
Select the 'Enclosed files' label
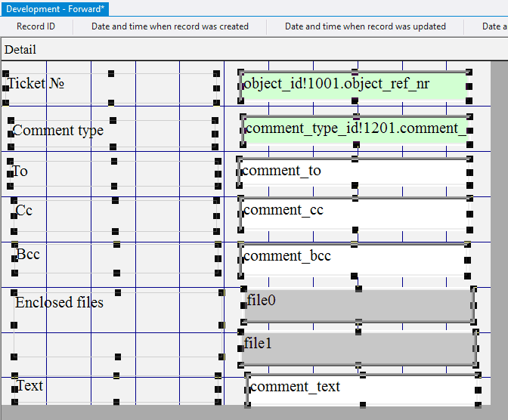pyautogui.click(x=60, y=302)
